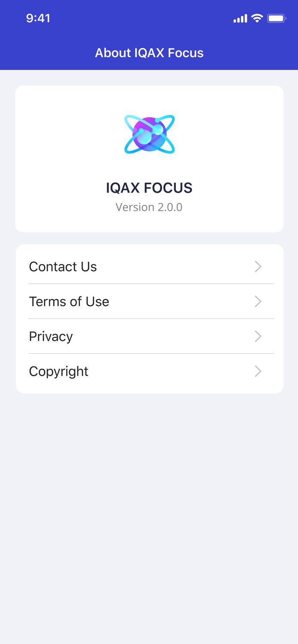Tap the IQAX Focus app logo
298x644 pixels.
pyautogui.click(x=149, y=133)
